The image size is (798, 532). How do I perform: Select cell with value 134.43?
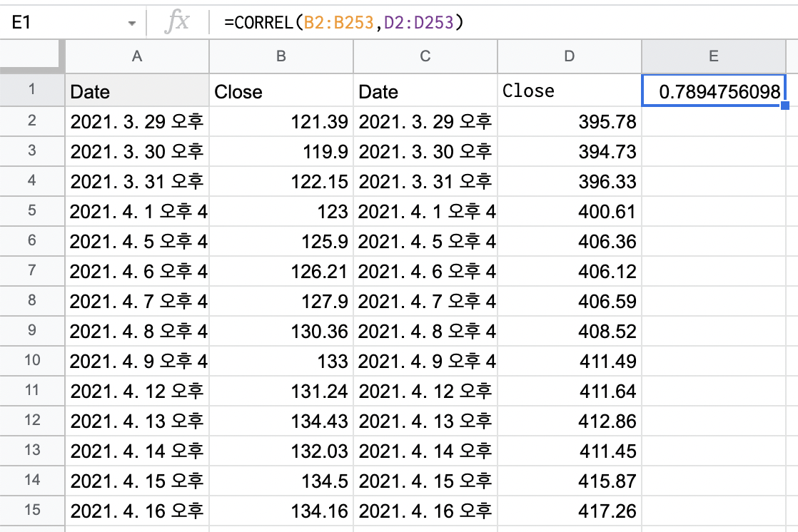point(281,421)
